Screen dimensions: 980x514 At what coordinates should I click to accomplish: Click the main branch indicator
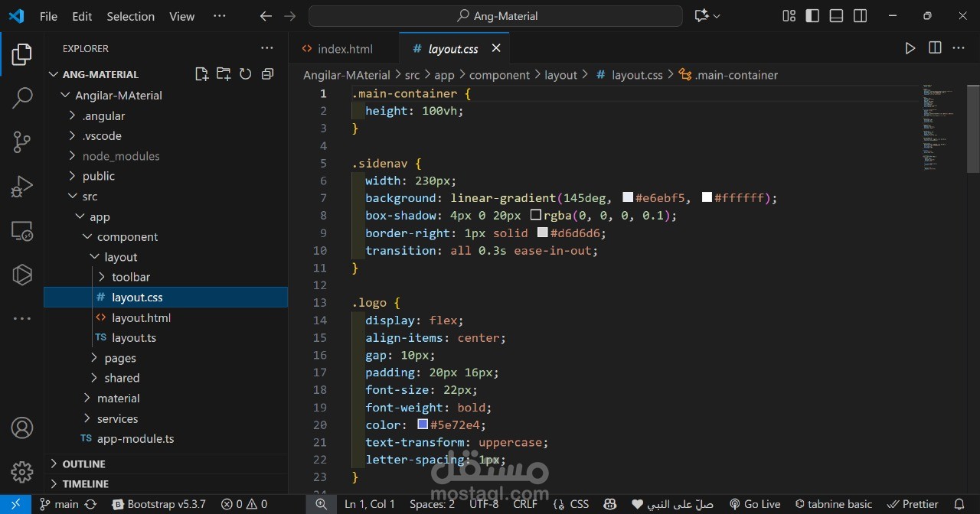59,504
